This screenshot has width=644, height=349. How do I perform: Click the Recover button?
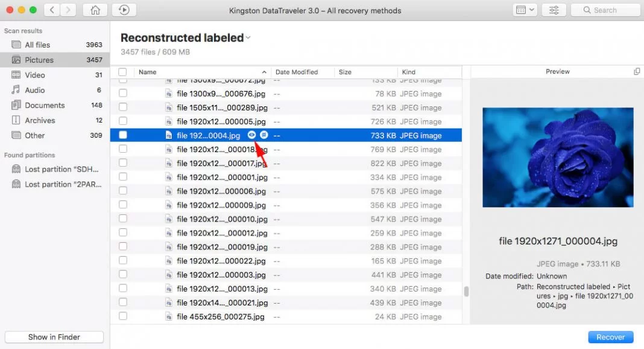[x=610, y=337]
